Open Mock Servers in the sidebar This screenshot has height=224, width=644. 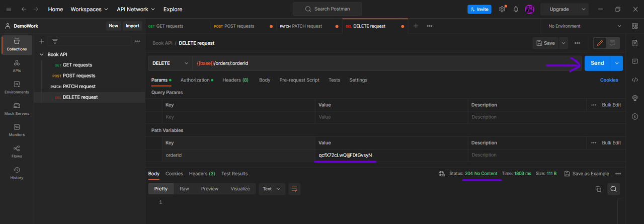tap(17, 109)
